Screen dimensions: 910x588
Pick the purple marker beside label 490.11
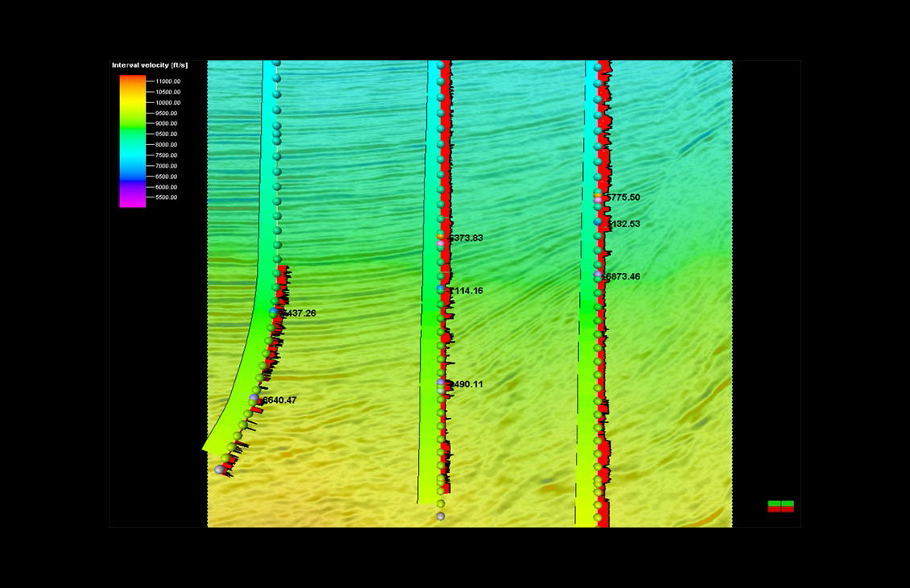click(x=441, y=383)
